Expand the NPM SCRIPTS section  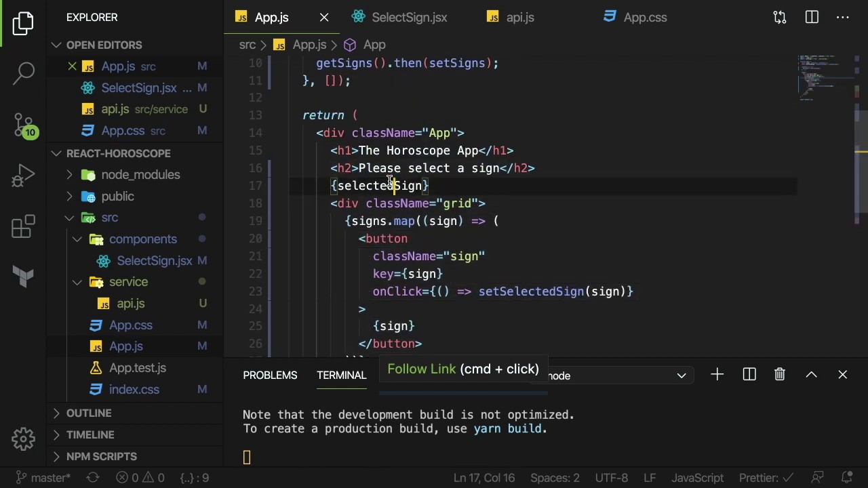click(x=102, y=457)
